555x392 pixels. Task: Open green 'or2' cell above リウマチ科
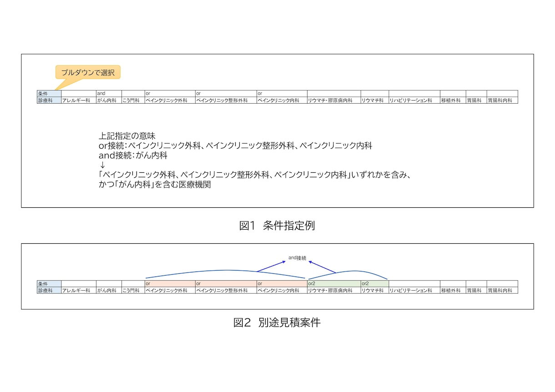click(x=374, y=284)
